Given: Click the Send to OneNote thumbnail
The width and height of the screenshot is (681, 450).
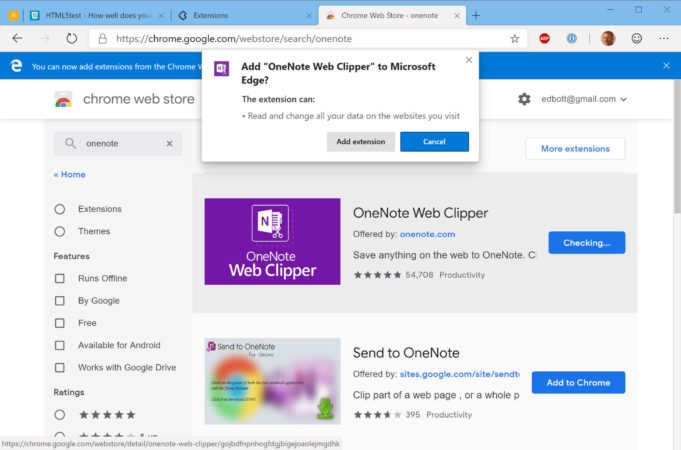Looking at the screenshot, I should click(x=272, y=381).
